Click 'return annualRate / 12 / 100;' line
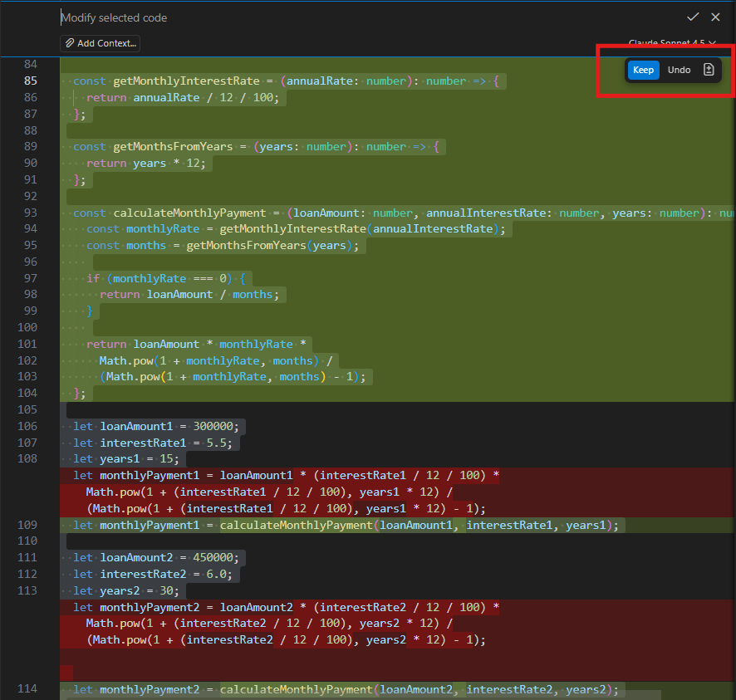 click(x=183, y=98)
